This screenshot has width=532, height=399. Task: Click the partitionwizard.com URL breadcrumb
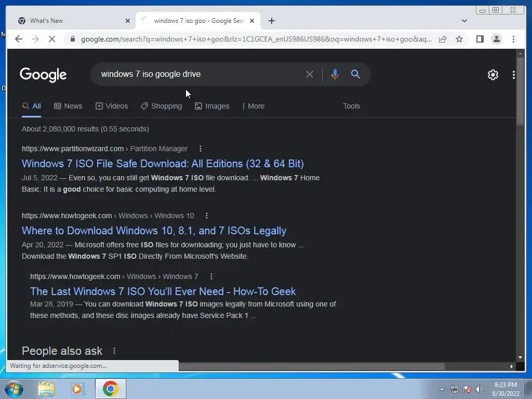click(x=104, y=149)
